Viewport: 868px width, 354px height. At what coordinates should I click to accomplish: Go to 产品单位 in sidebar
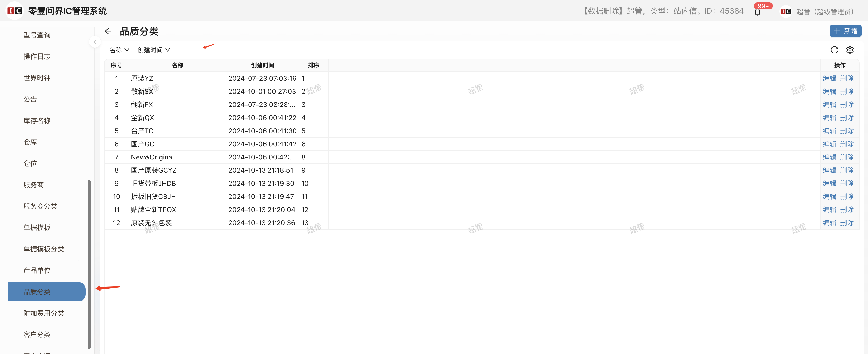(x=37, y=270)
